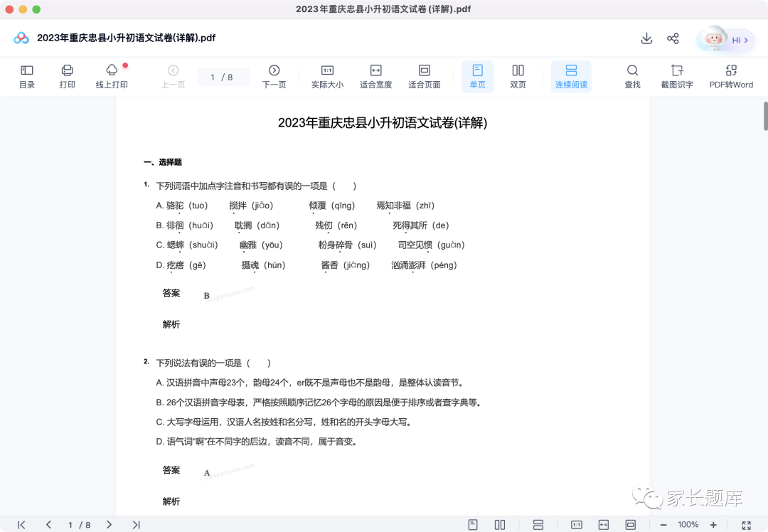Click option D. 疙瘩 (gē)
Screen dimensions: 768x532
[x=181, y=265]
